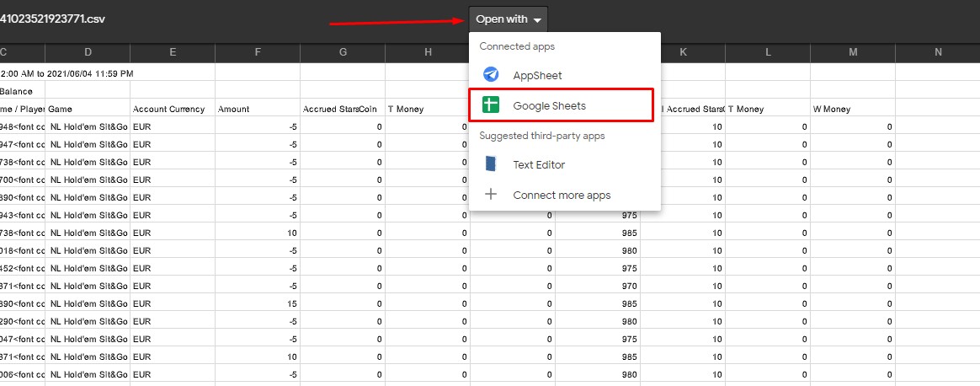Select column E header
Image resolution: width=980 pixels, height=386 pixels.
pyautogui.click(x=173, y=52)
